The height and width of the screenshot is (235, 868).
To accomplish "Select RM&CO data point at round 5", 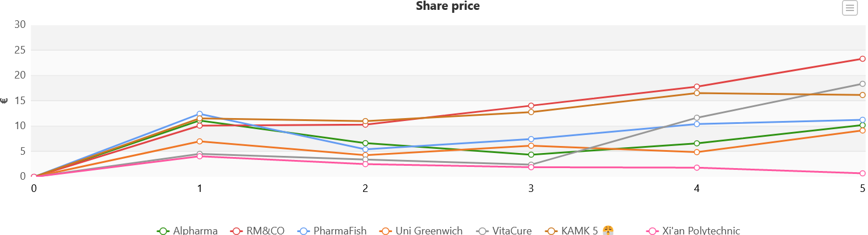I will [x=862, y=59].
